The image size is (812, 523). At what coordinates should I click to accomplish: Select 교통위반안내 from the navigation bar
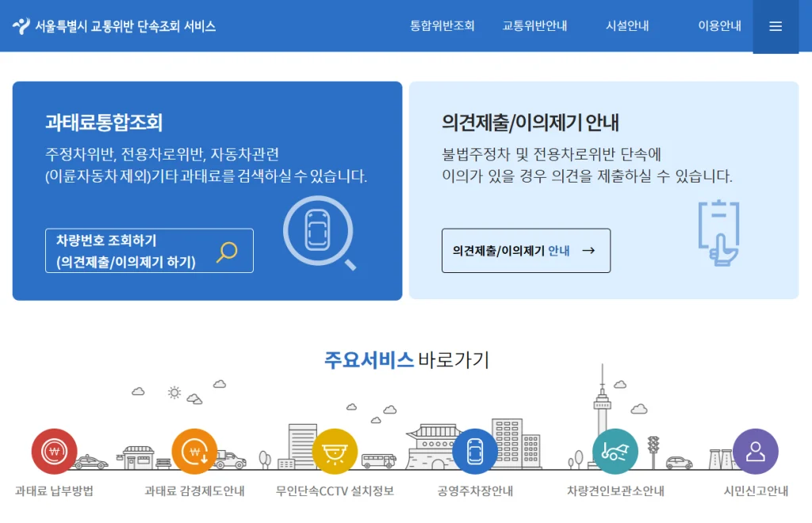534,25
